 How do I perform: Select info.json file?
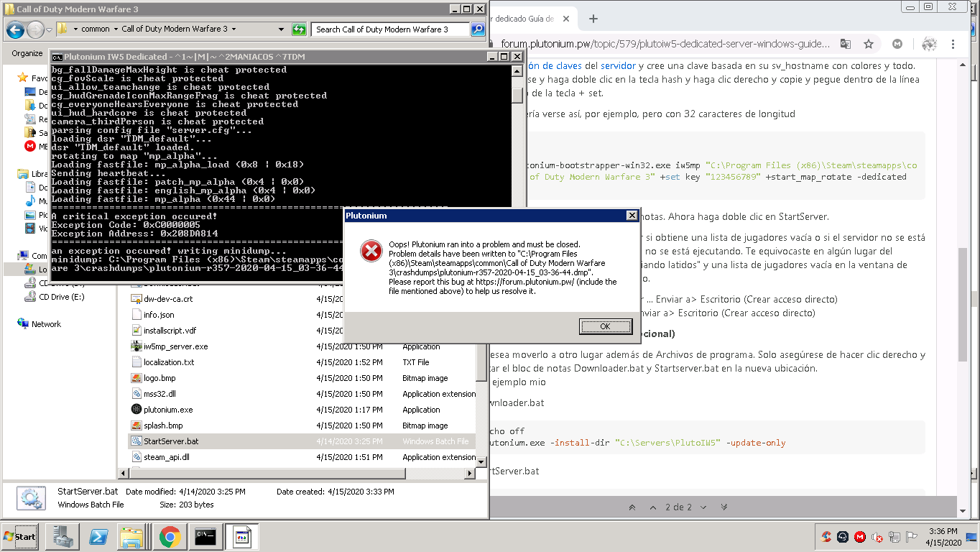[x=159, y=315]
